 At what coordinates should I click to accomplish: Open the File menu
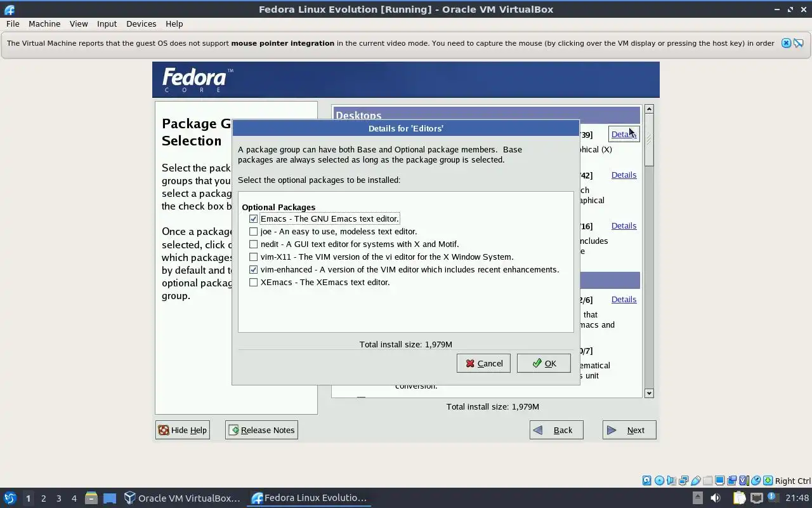click(x=13, y=23)
